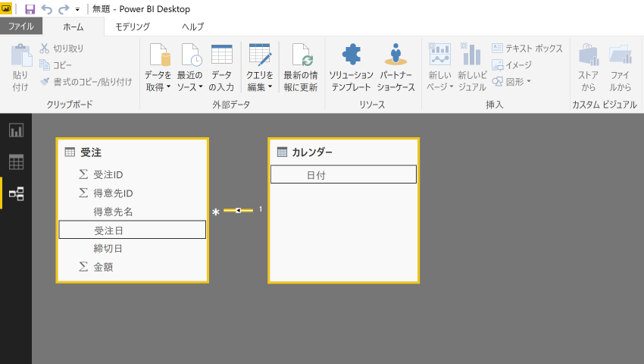The height and width of the screenshot is (364, 644).
Task: Switch to the モデリング ribbon tab
Action: [133, 27]
